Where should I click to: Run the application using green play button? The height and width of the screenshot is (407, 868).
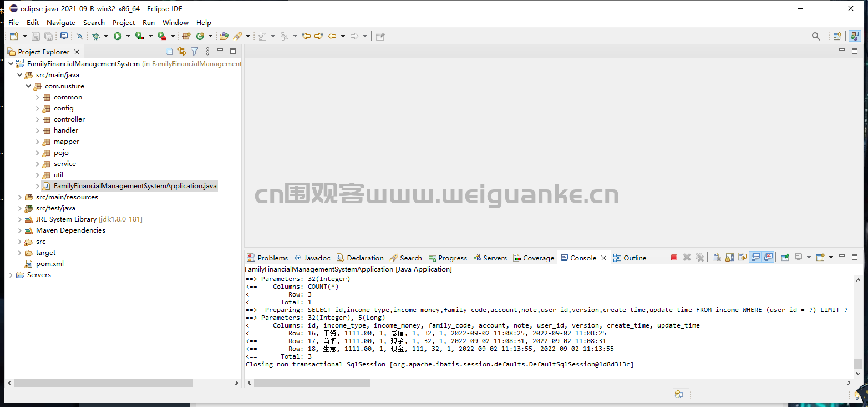click(118, 36)
